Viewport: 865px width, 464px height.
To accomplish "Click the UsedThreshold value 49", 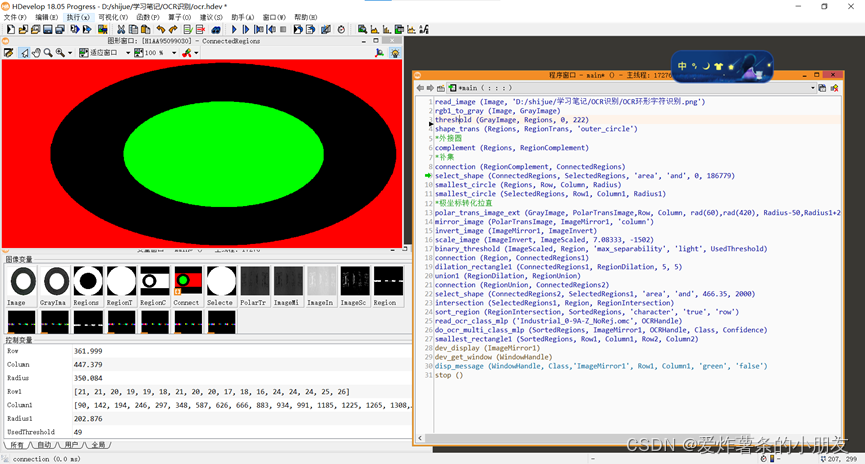I will coord(78,432).
